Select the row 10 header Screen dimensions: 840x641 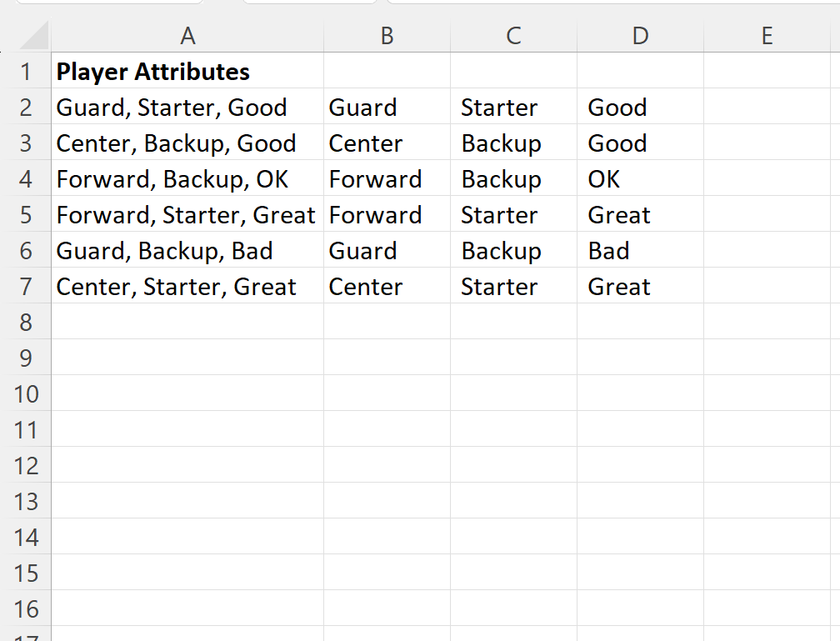(x=26, y=394)
